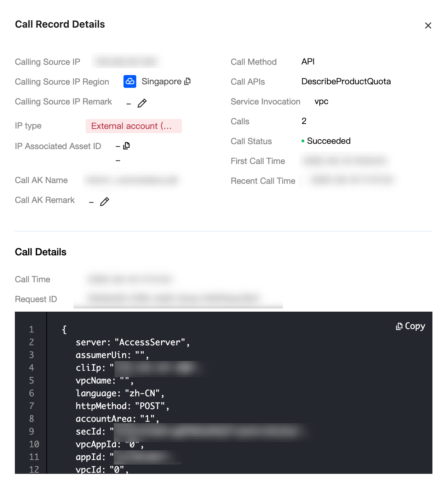Click the language zh-CN code line
The height and width of the screenshot is (488, 448).
pyautogui.click(x=120, y=393)
